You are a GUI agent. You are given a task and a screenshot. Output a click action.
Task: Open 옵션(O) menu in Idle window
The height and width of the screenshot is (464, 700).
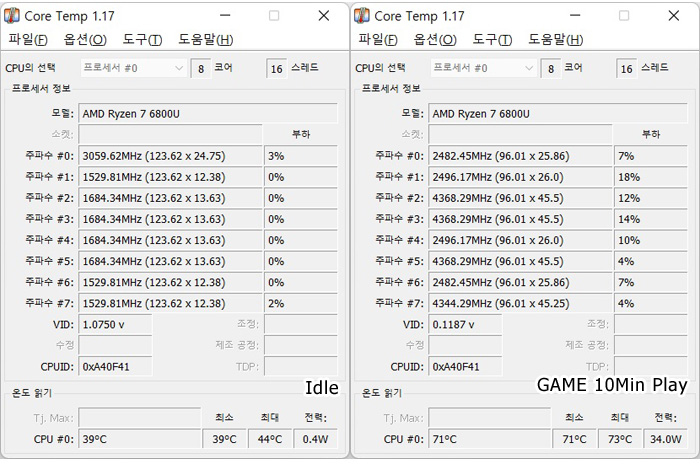tap(85, 40)
